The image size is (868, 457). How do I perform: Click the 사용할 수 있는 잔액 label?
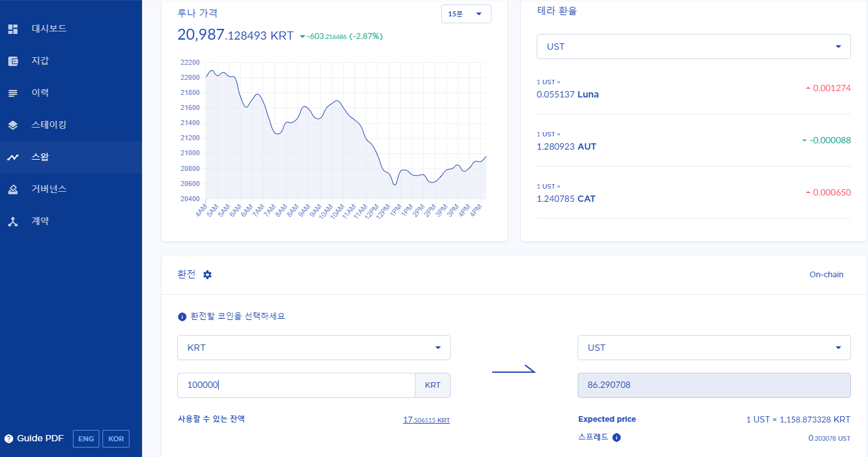tap(211, 419)
